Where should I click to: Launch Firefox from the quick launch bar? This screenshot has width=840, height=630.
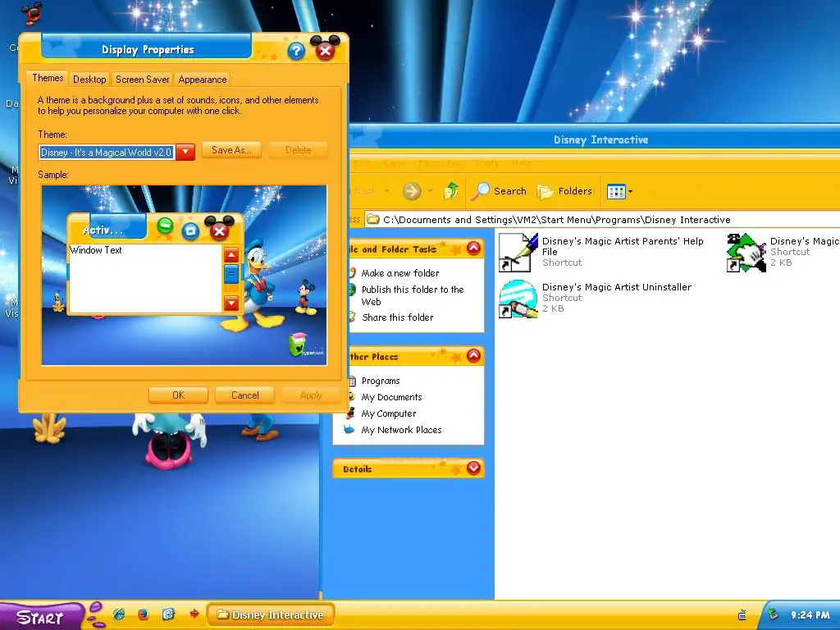coord(143,614)
